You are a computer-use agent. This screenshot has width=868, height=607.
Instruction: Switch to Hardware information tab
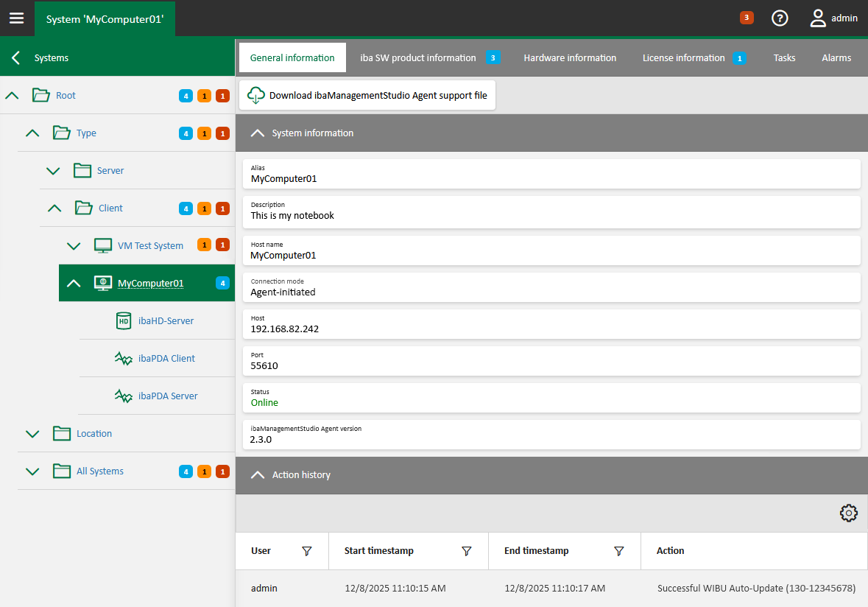pos(570,58)
